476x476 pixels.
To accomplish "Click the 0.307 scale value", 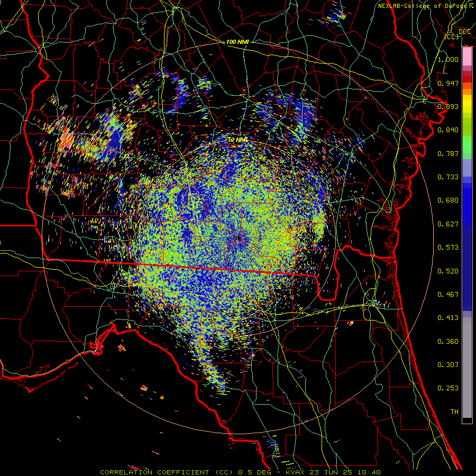I will 448,365.
